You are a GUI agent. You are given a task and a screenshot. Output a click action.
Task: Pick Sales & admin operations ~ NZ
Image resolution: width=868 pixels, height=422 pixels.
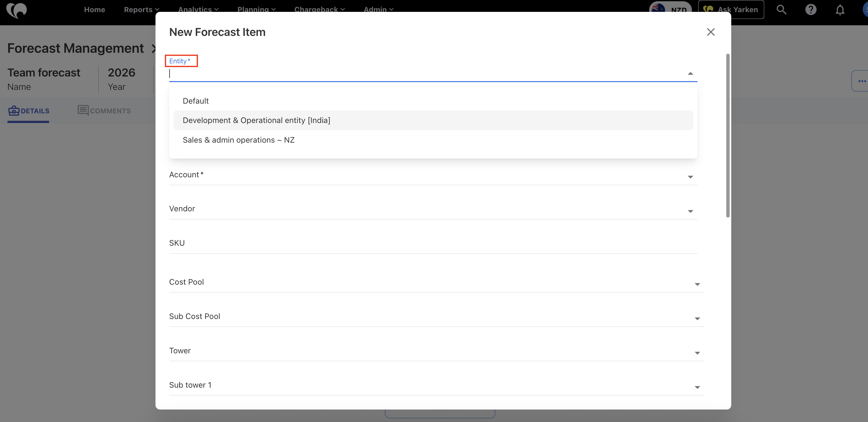coord(238,140)
